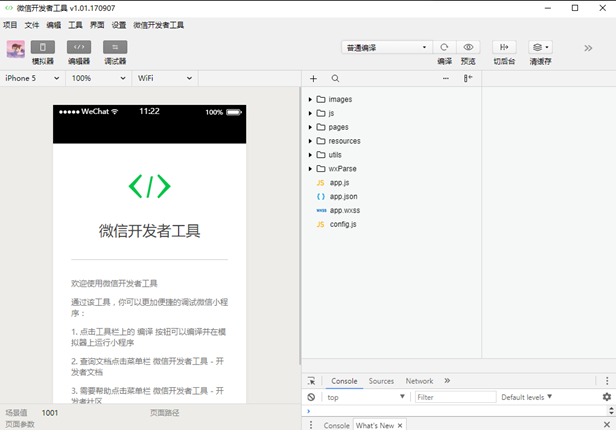Switch to the Console tab
This screenshot has height=430, width=616.
click(x=344, y=381)
